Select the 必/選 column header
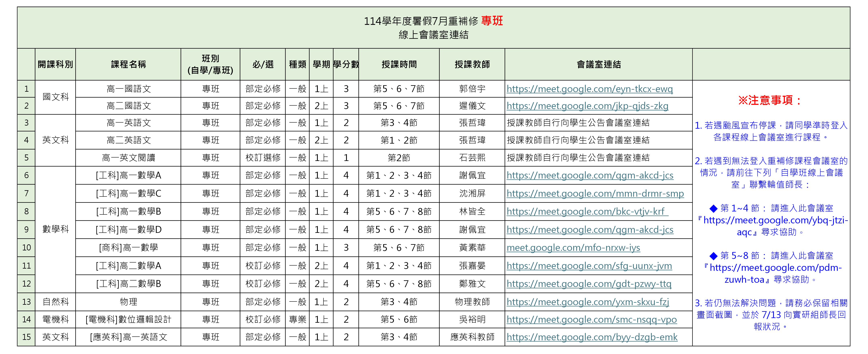Viewport: 868px width, 354px height. (263, 64)
